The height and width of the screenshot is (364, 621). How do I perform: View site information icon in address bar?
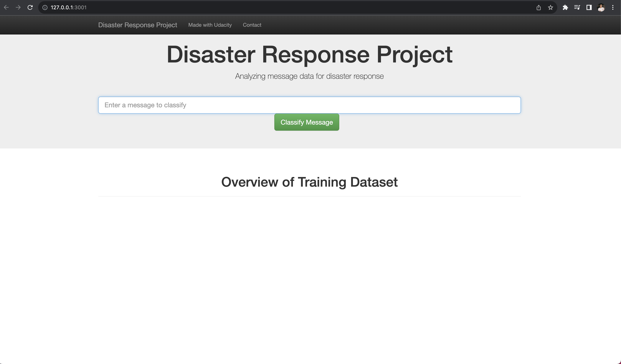pyautogui.click(x=45, y=7)
